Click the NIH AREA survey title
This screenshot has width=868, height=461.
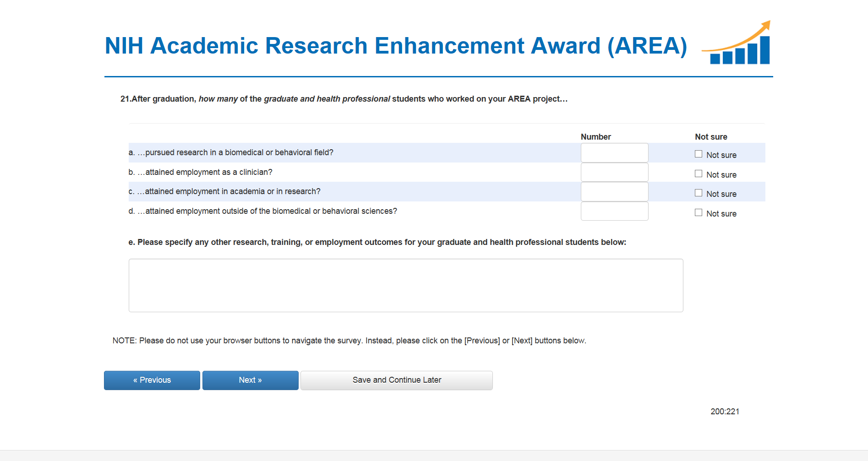[x=396, y=46]
